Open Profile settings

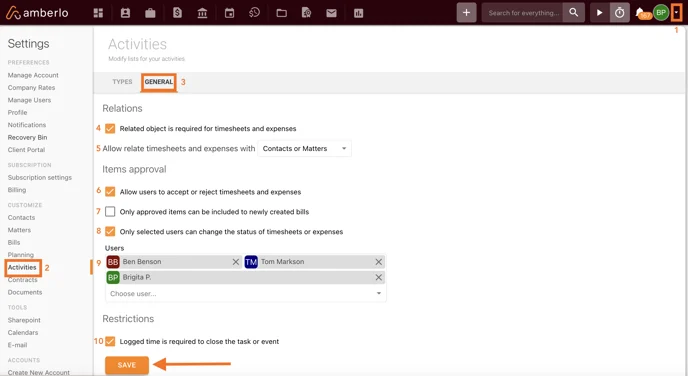pos(17,113)
